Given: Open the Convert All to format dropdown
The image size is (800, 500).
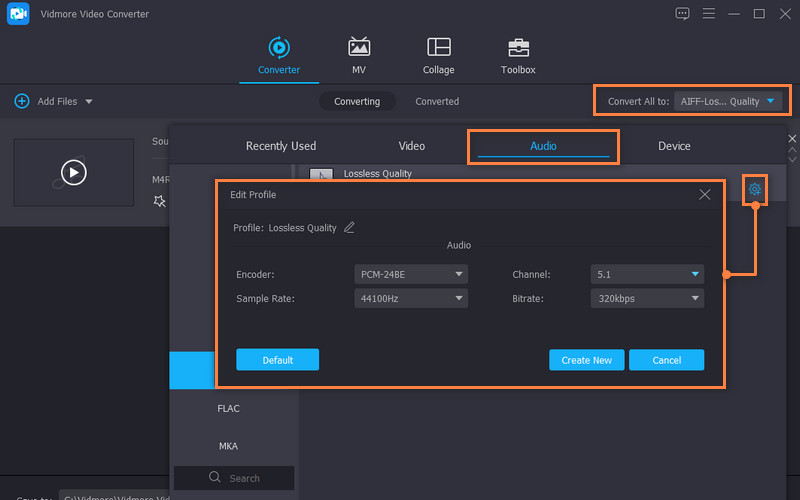Looking at the screenshot, I should (729, 101).
